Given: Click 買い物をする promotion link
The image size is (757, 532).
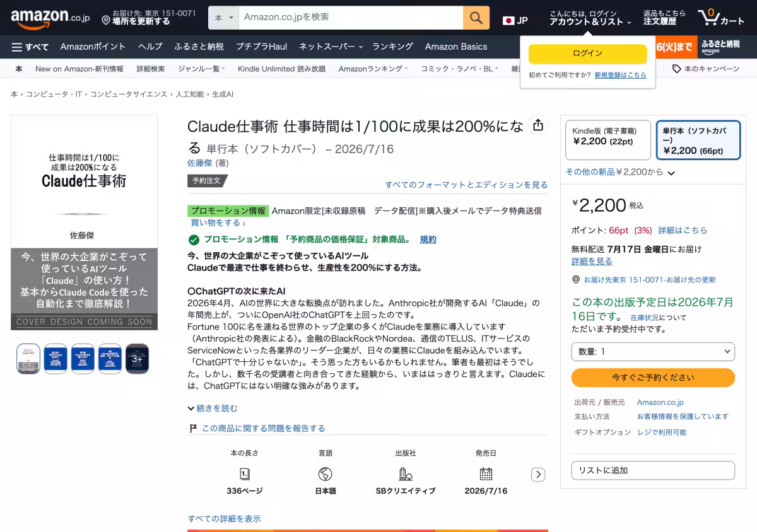Looking at the screenshot, I should [218, 223].
